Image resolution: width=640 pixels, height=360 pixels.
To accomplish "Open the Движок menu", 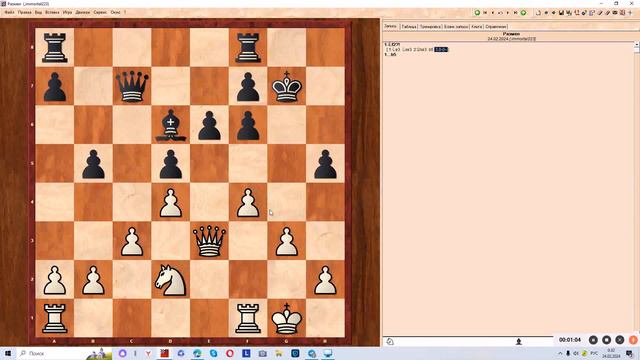I will (82, 12).
